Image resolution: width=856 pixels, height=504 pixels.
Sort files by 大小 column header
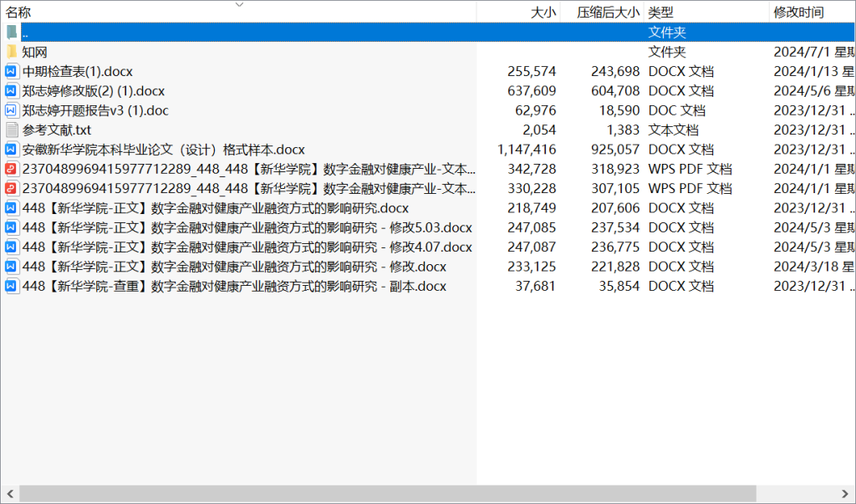coord(543,13)
